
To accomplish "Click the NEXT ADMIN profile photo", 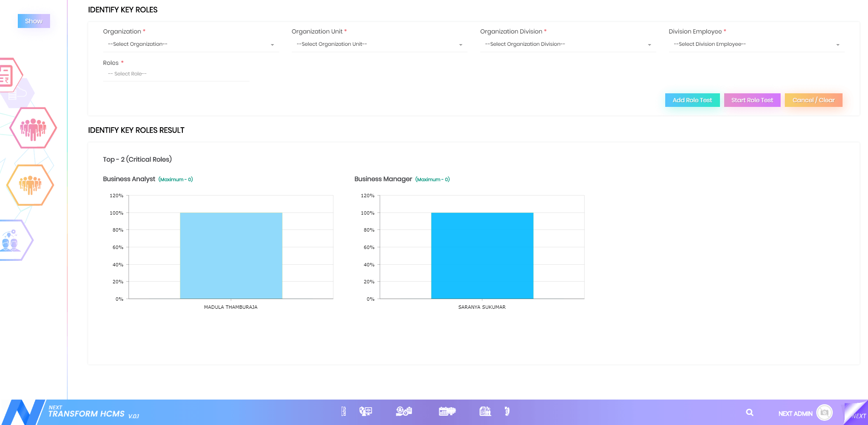I will point(824,412).
